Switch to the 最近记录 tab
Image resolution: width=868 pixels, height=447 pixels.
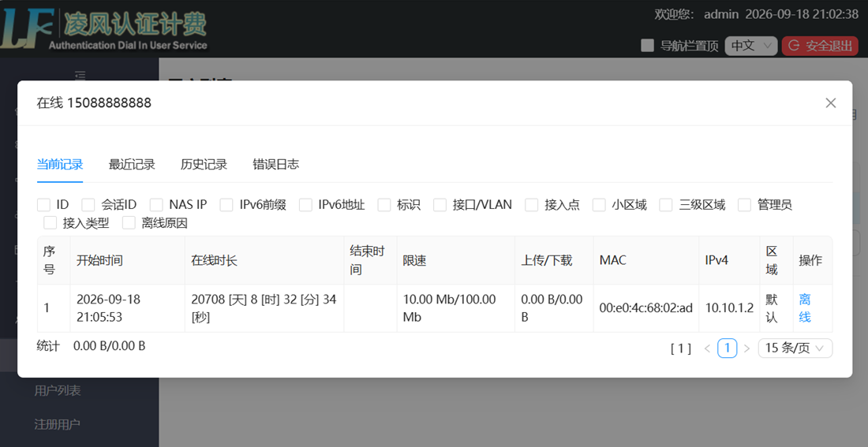click(132, 164)
